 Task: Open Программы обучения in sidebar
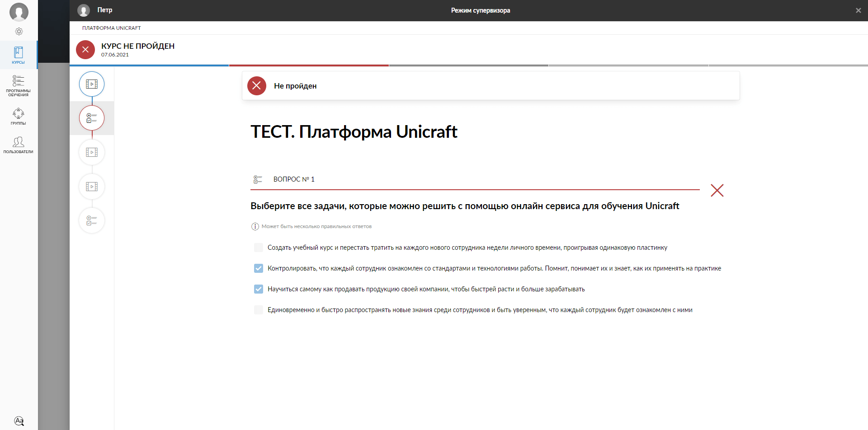(19, 85)
